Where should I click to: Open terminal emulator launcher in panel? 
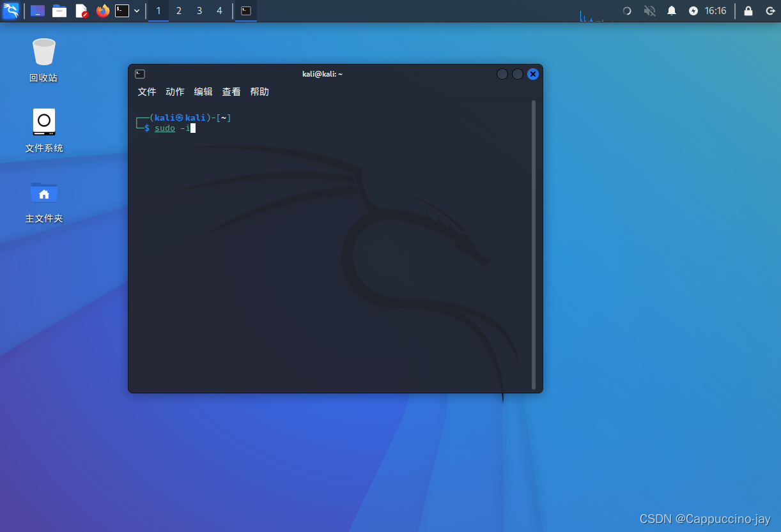click(122, 11)
